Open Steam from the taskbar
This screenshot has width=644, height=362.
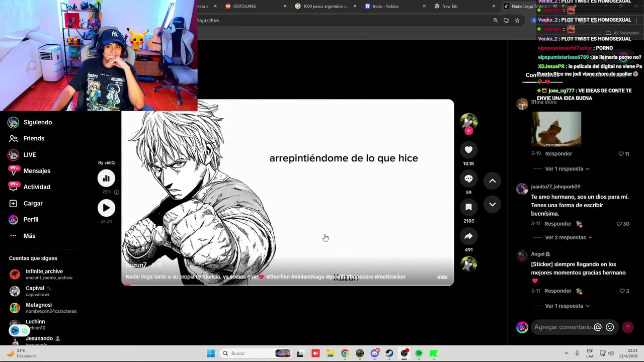[x=389, y=353]
